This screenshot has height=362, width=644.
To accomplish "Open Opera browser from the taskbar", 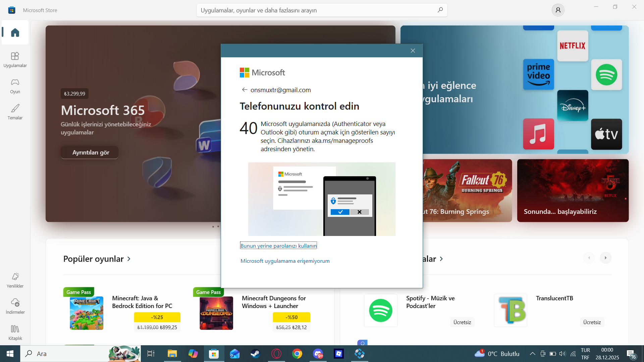I will point(276,354).
